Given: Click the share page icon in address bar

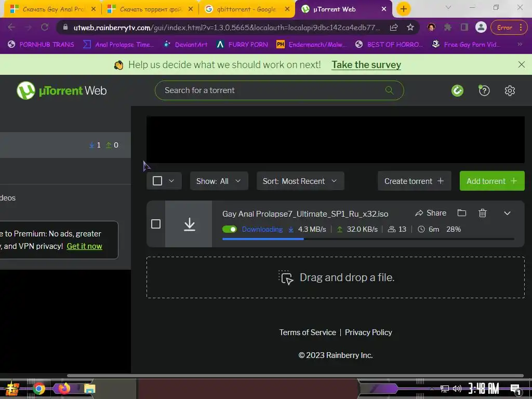Looking at the screenshot, I should coord(394,28).
